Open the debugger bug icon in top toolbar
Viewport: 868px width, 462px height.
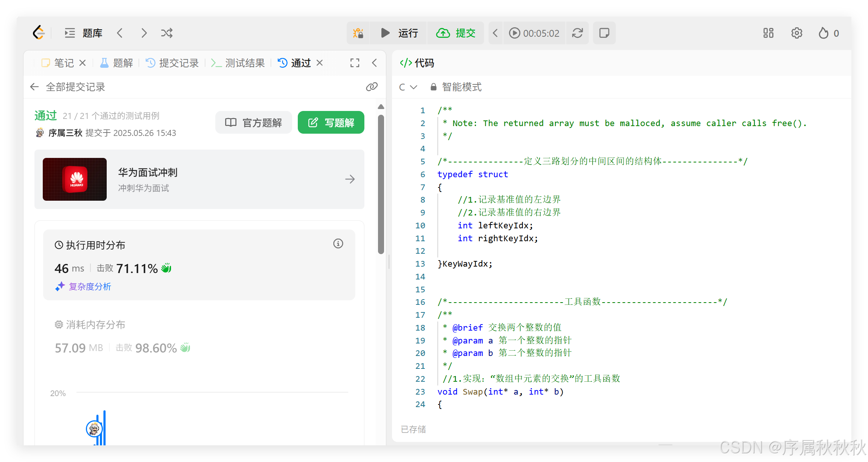pos(358,33)
